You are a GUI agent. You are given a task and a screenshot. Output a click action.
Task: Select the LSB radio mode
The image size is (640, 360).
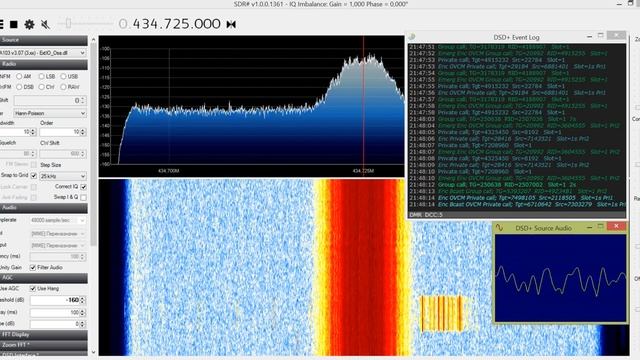click(41, 76)
